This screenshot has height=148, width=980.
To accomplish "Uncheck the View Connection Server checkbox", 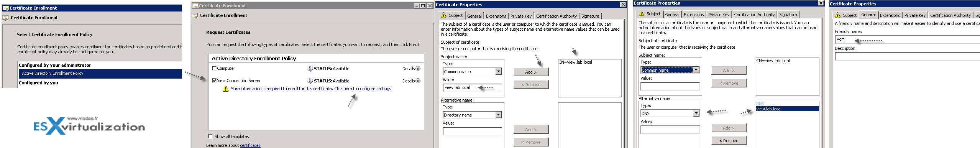I will tap(214, 81).
